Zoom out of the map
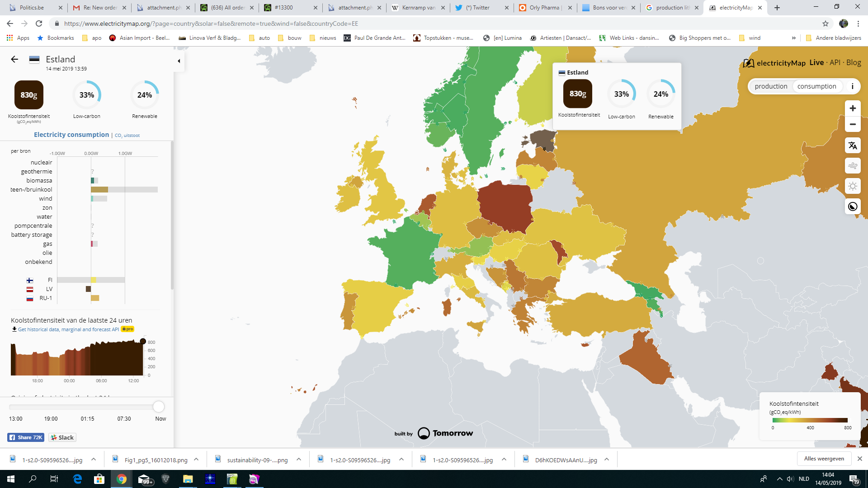Image resolution: width=868 pixels, height=488 pixels. [x=853, y=124]
